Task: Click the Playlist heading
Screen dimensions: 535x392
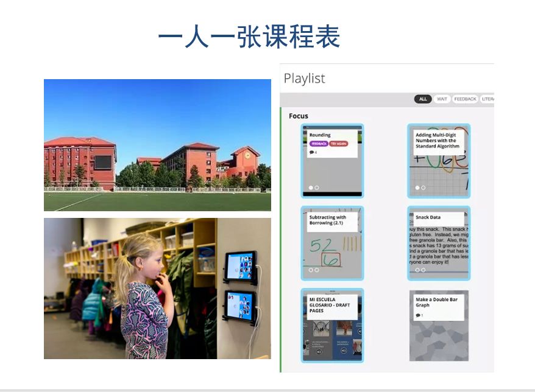Action: point(304,79)
